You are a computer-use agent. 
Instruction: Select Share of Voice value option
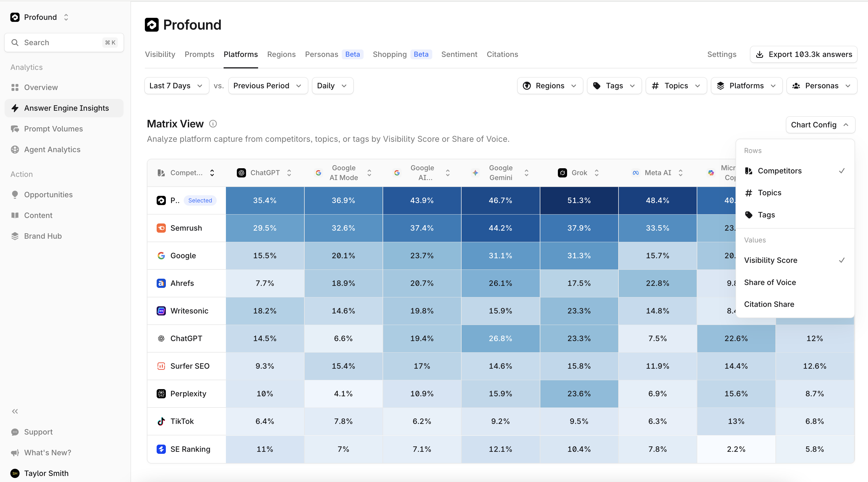(770, 282)
